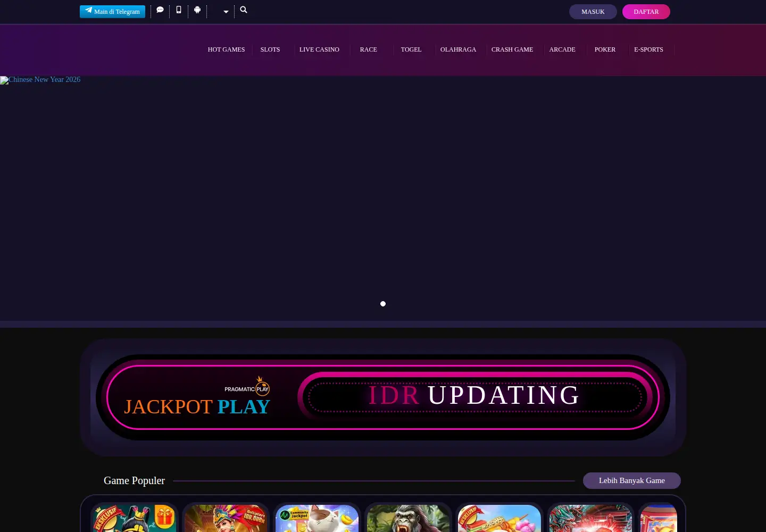Open the LIVE CASINO menu
766x532 pixels.
point(319,49)
